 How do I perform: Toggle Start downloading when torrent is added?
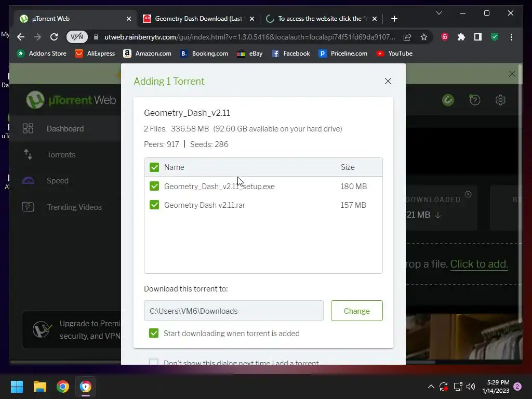[154, 333]
